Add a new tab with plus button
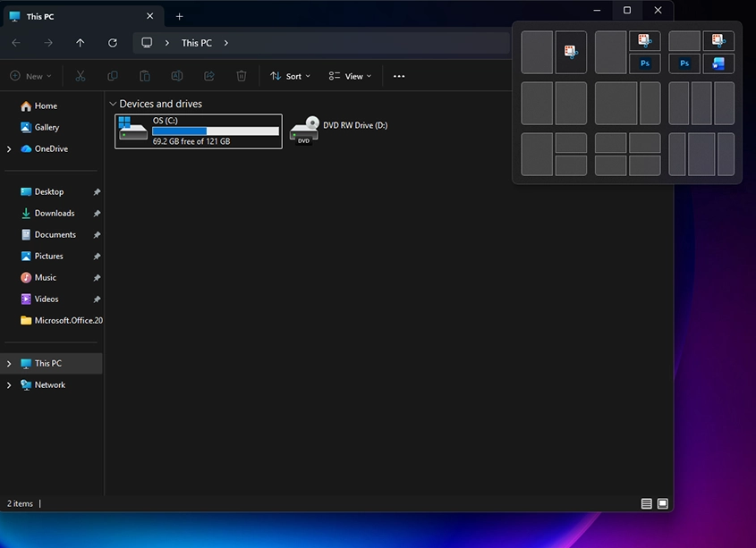 pyautogui.click(x=179, y=16)
